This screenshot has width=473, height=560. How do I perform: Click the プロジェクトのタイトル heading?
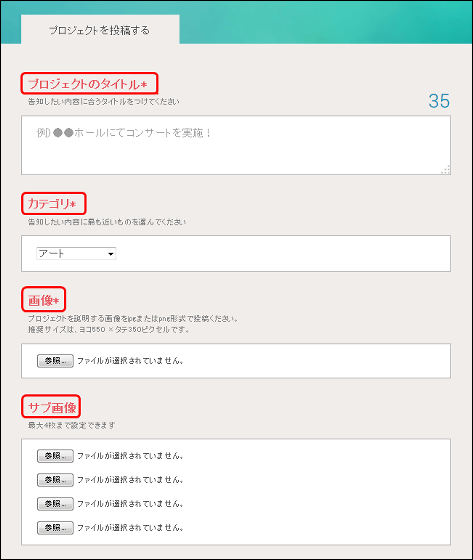coord(89,84)
